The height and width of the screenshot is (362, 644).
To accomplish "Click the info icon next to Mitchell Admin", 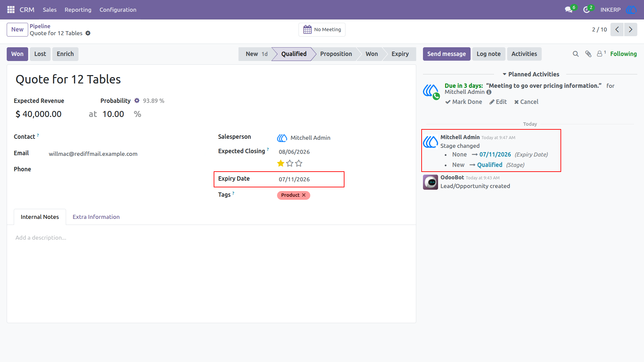I will click(489, 92).
